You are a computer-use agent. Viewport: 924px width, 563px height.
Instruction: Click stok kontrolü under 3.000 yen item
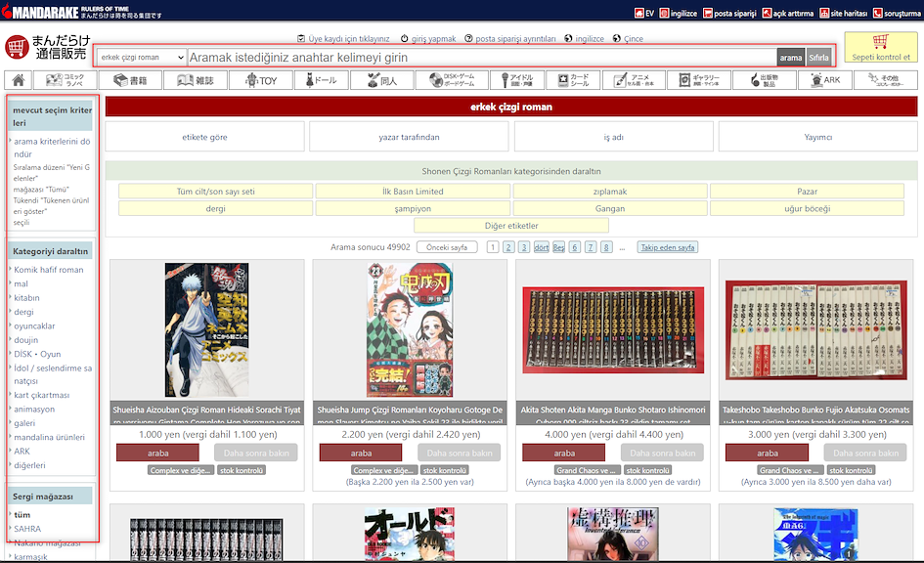click(851, 470)
